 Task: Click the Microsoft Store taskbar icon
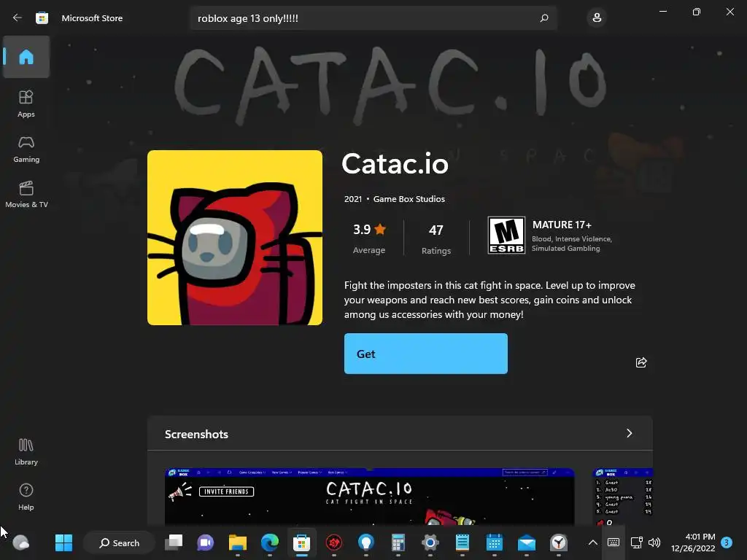coord(301,542)
